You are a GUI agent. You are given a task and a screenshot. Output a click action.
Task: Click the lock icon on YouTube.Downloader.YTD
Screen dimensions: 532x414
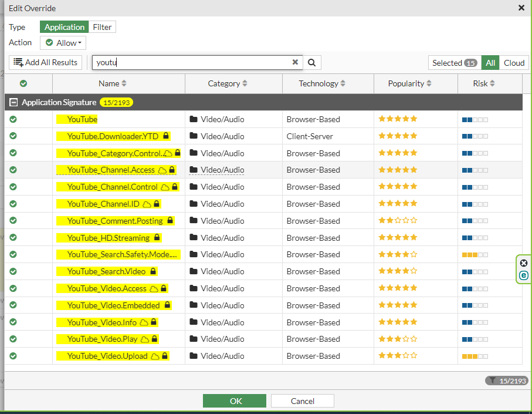(x=166, y=136)
